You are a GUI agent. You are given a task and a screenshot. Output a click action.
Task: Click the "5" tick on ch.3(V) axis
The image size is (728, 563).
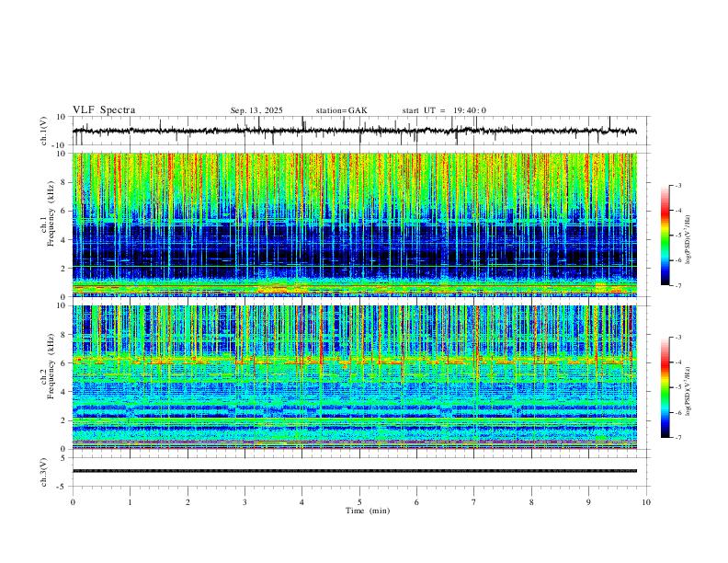click(63, 458)
